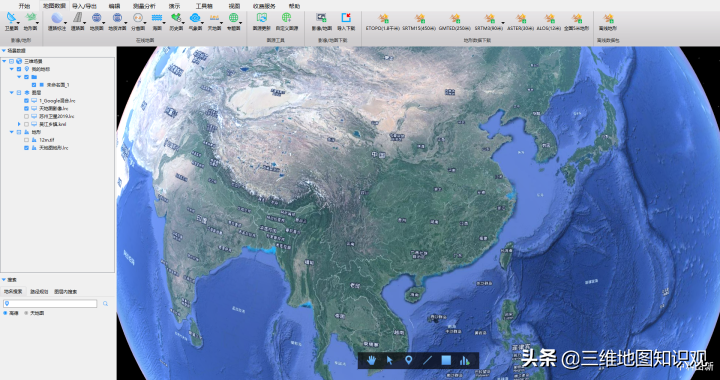720x380 pixels.
Task: Download SRTM3 (90米) terrain data
Action: [489, 21]
